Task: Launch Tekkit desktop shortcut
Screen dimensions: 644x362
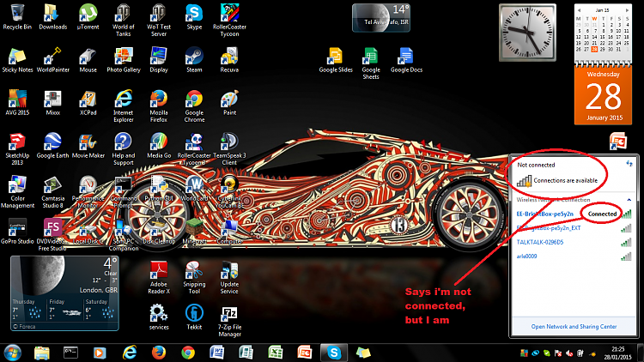Action: coord(194,317)
